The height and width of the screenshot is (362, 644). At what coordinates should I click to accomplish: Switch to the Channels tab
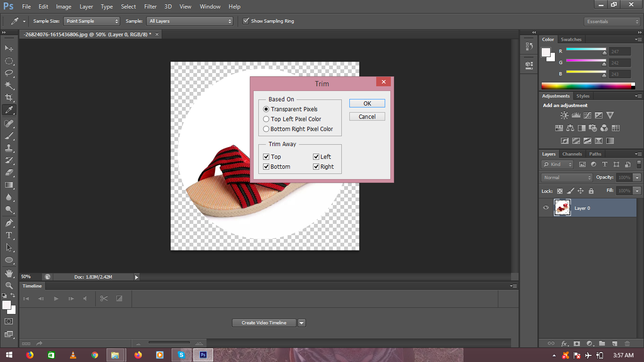point(572,154)
